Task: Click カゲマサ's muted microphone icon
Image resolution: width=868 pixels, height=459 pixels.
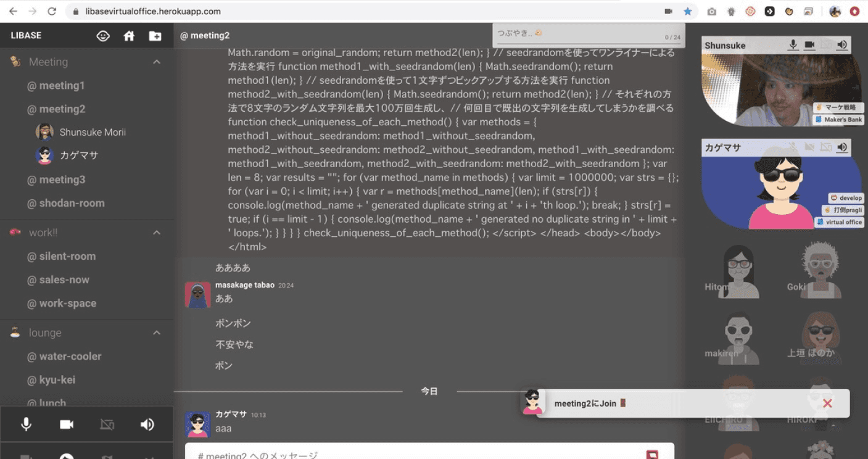Action: click(793, 147)
